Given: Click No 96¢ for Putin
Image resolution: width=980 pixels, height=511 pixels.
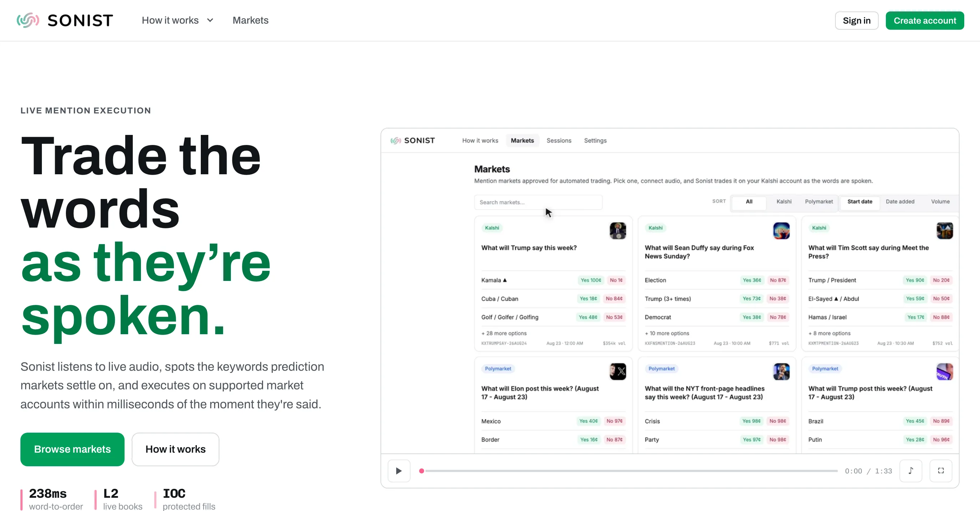Looking at the screenshot, I should click(941, 439).
